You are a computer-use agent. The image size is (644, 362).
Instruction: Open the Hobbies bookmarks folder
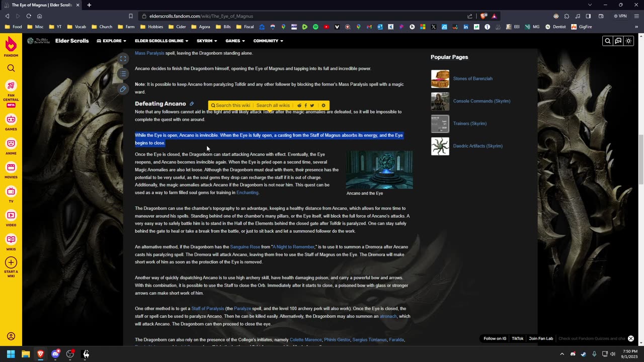pyautogui.click(x=152, y=27)
